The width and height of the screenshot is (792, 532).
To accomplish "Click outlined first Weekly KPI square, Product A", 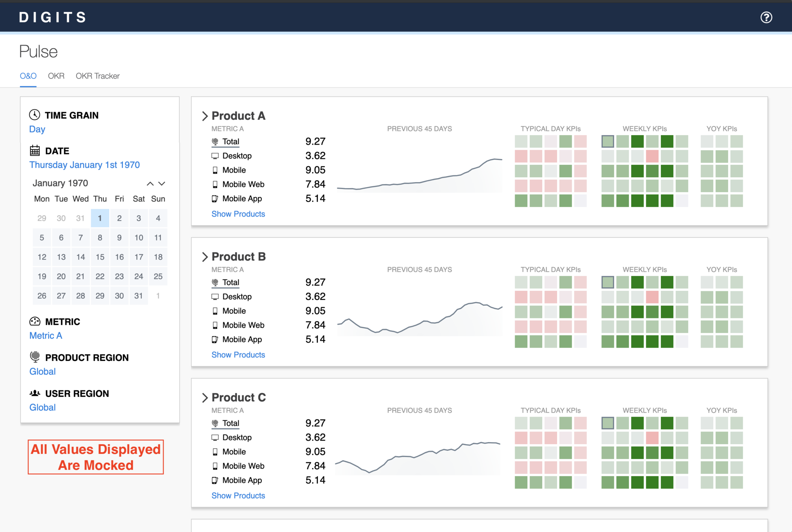I will click(607, 141).
